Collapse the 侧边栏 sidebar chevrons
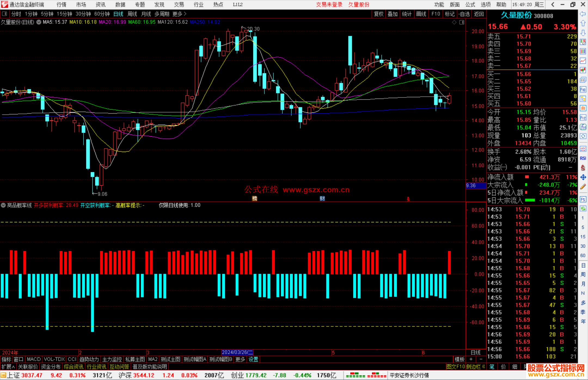Image resolution: width=588 pixels, height=380 pixels. [x=483, y=367]
